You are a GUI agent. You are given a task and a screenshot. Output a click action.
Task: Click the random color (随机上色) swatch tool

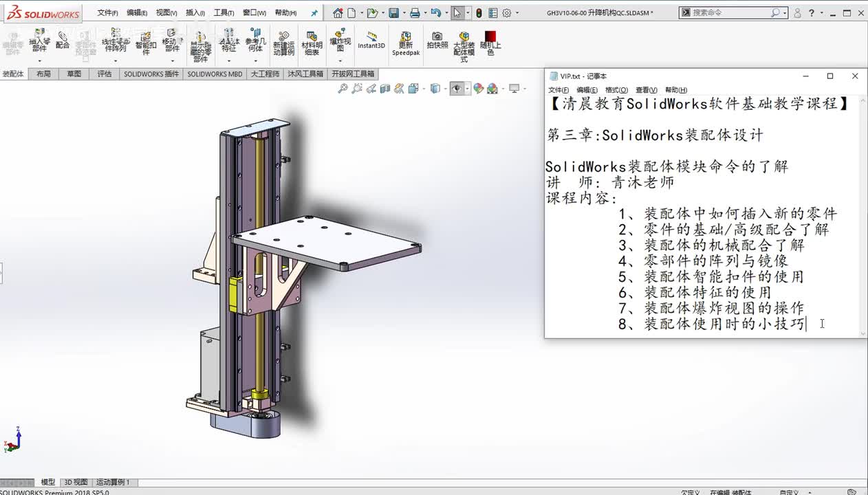[490, 43]
